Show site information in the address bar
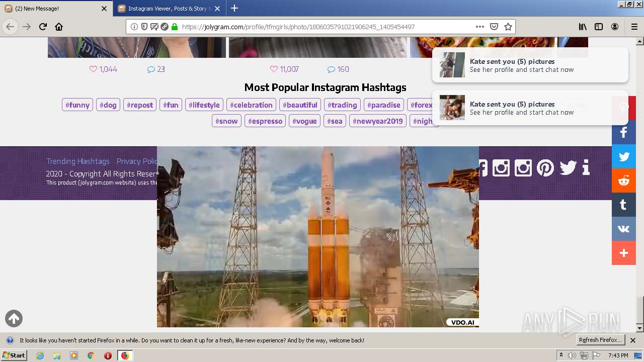 coord(134,27)
